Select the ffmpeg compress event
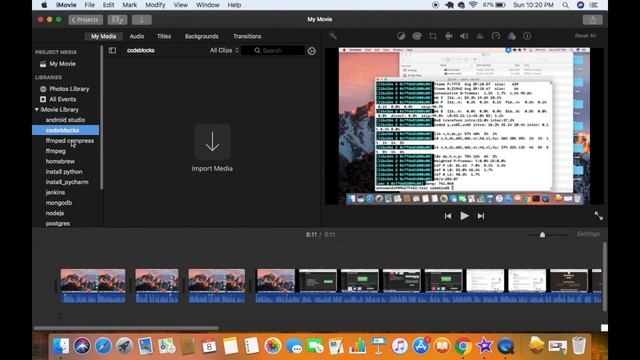 pyautogui.click(x=70, y=140)
